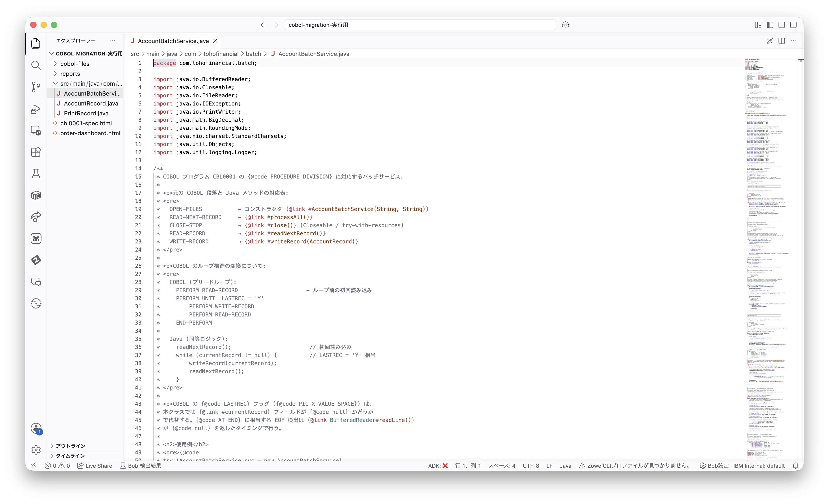Change language mode via Java
829x504 pixels.
pyautogui.click(x=565, y=466)
